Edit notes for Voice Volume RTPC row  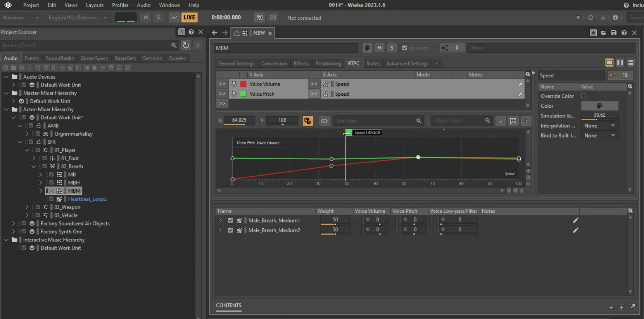point(521,84)
